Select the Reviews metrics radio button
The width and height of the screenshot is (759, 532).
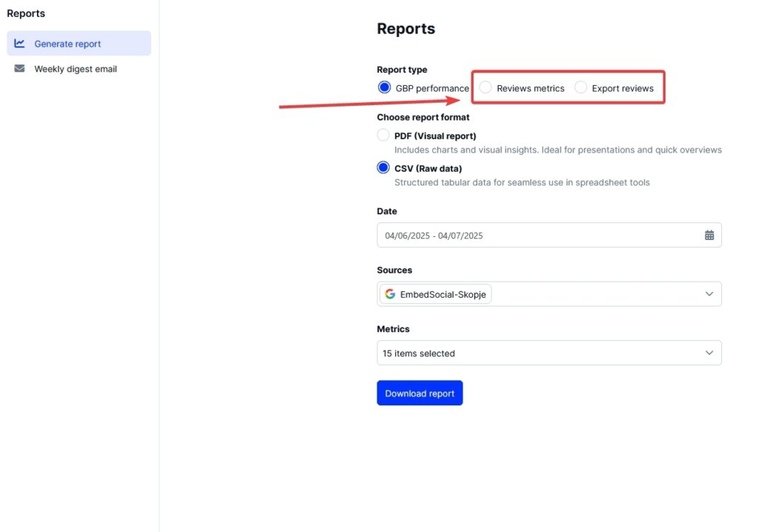click(485, 87)
